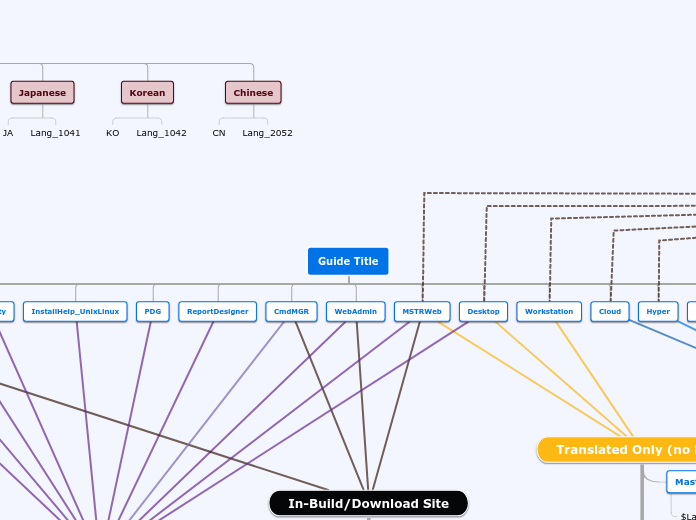This screenshot has height=520, width=696.
Task: Click the Lang_2052 label
Action: 267,133
